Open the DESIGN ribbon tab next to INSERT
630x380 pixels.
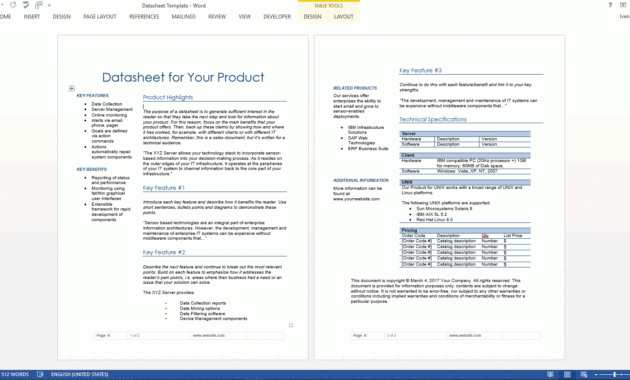[x=61, y=16]
